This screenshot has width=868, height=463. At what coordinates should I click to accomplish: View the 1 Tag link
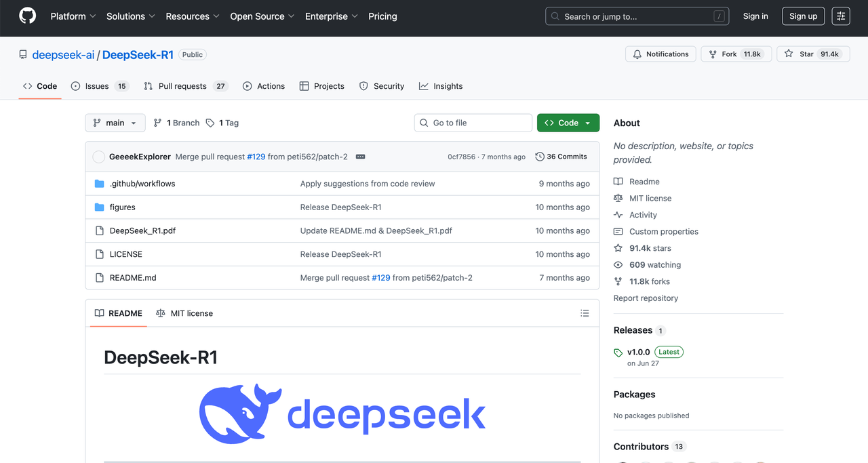click(222, 123)
